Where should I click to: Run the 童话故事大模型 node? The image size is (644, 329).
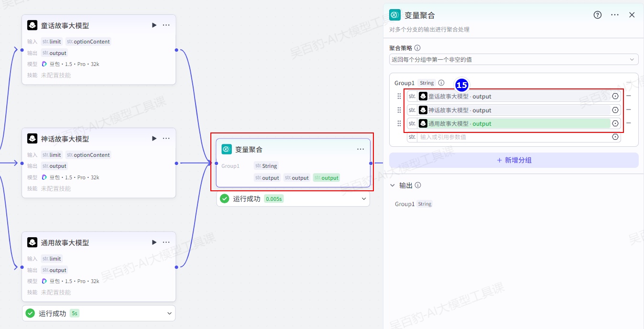tap(154, 25)
